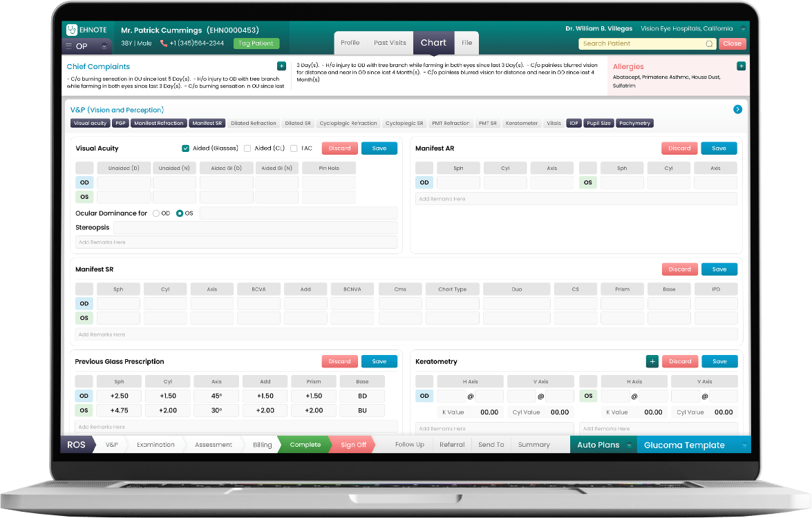Image resolution: width=812 pixels, height=518 pixels.
Task: Uncheck the Aided (Glasses) checkbox
Action: coord(186,148)
